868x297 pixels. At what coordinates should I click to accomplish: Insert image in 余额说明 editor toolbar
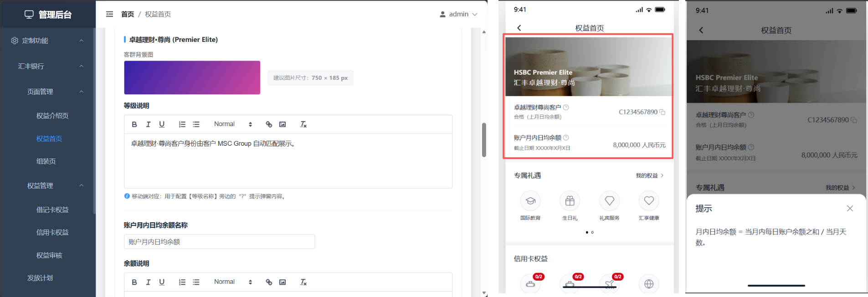tap(282, 282)
